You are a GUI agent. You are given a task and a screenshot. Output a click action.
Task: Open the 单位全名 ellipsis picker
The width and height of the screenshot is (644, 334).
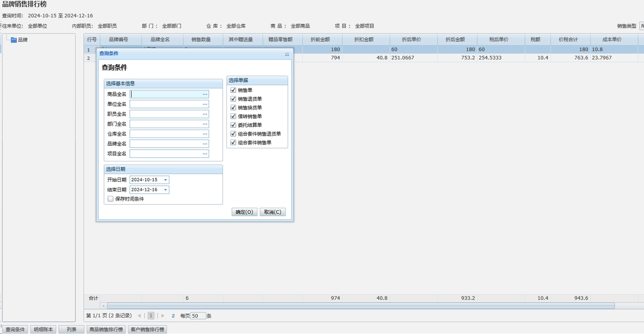(x=205, y=104)
